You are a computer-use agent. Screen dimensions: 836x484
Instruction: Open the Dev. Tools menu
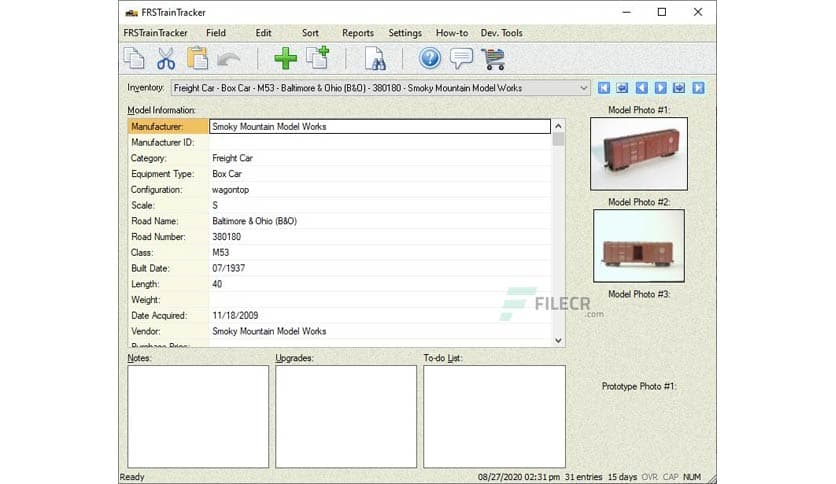(x=501, y=33)
